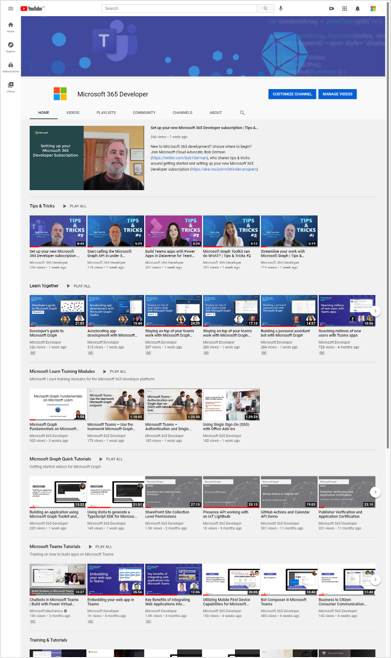
Task: Open 'Start calling the Microsoft Graph API' thumbnail
Action: coord(116,231)
